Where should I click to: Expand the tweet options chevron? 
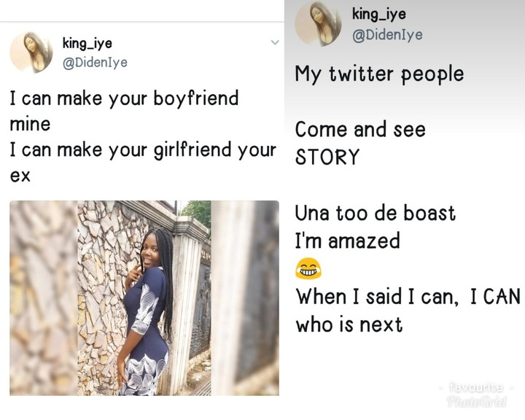pyautogui.click(x=275, y=43)
